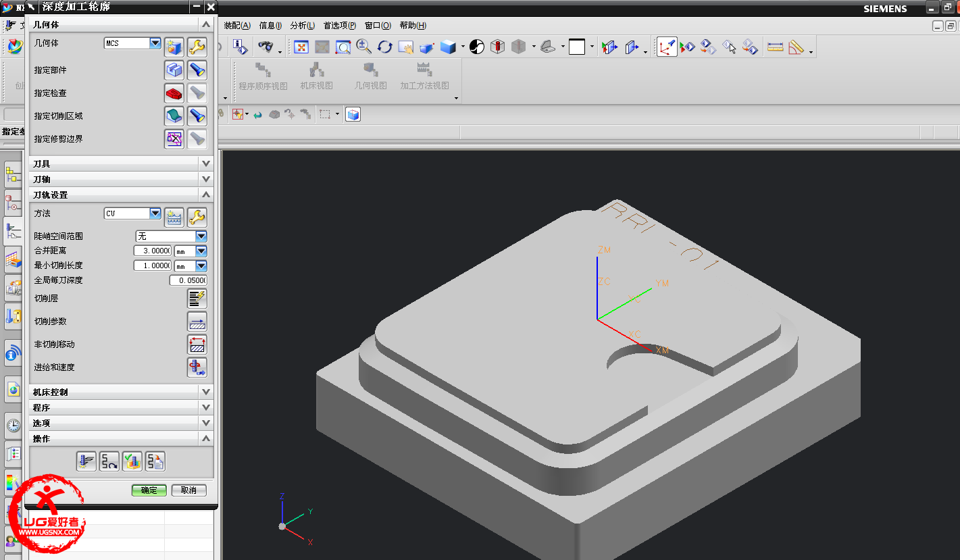Click the Generate tool path icon under 操作
The image size is (960, 560).
point(86,461)
